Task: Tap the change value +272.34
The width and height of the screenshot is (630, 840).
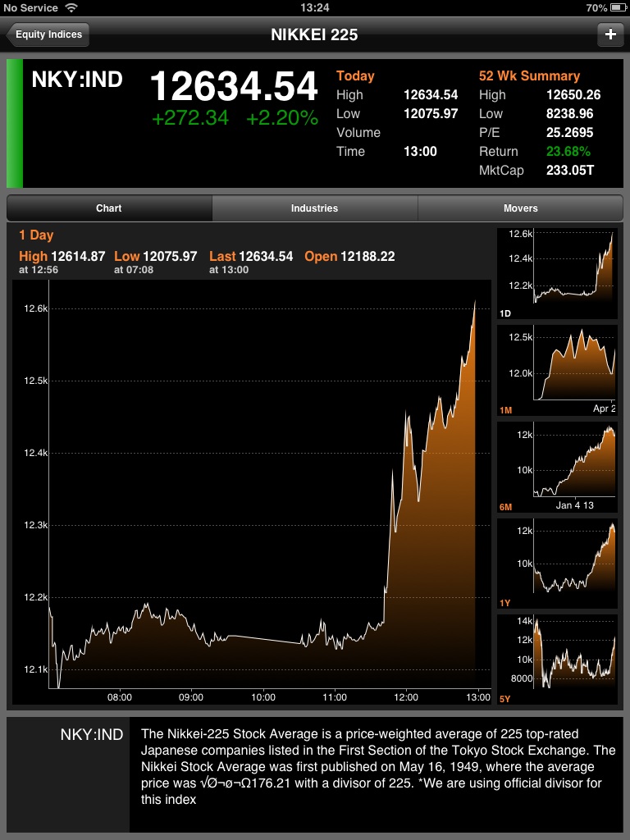Action: coord(190,118)
